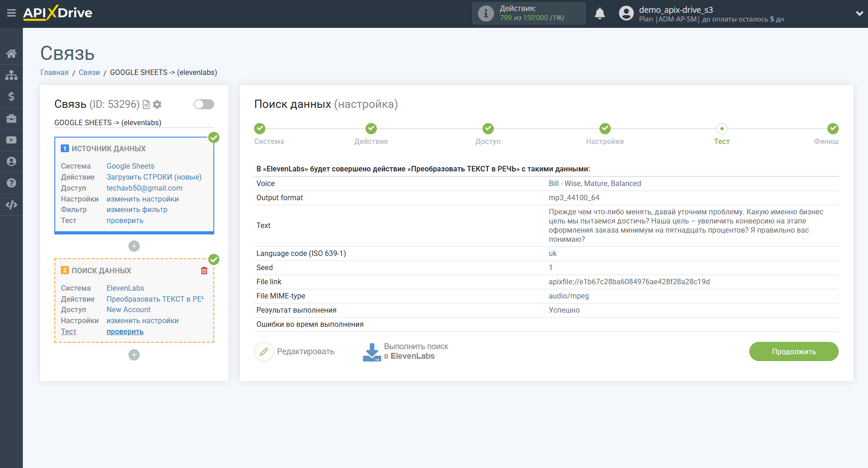Select the home icon in the sidebar

pyautogui.click(x=11, y=53)
